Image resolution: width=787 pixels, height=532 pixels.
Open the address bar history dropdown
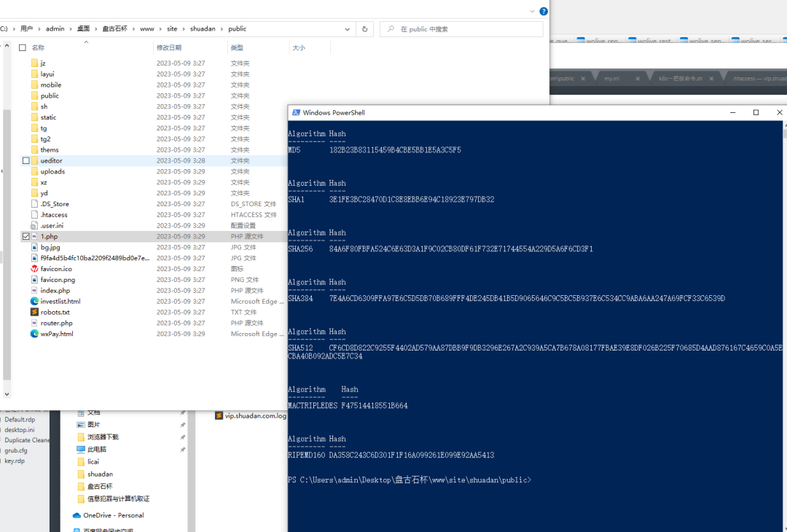pyautogui.click(x=348, y=29)
